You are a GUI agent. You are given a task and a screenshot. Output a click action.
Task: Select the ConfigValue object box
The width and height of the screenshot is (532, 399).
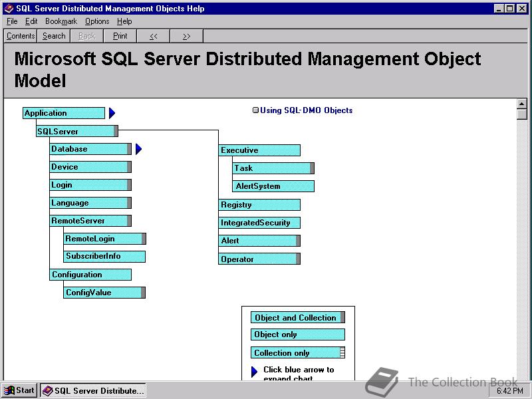(104, 293)
